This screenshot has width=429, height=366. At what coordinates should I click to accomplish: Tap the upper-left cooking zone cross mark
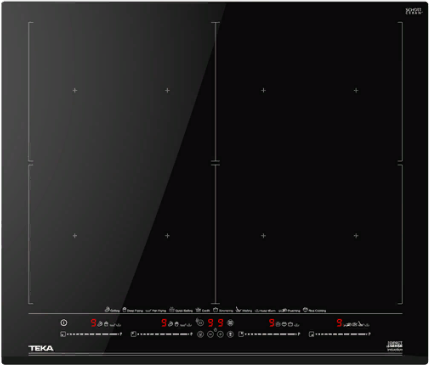point(75,90)
